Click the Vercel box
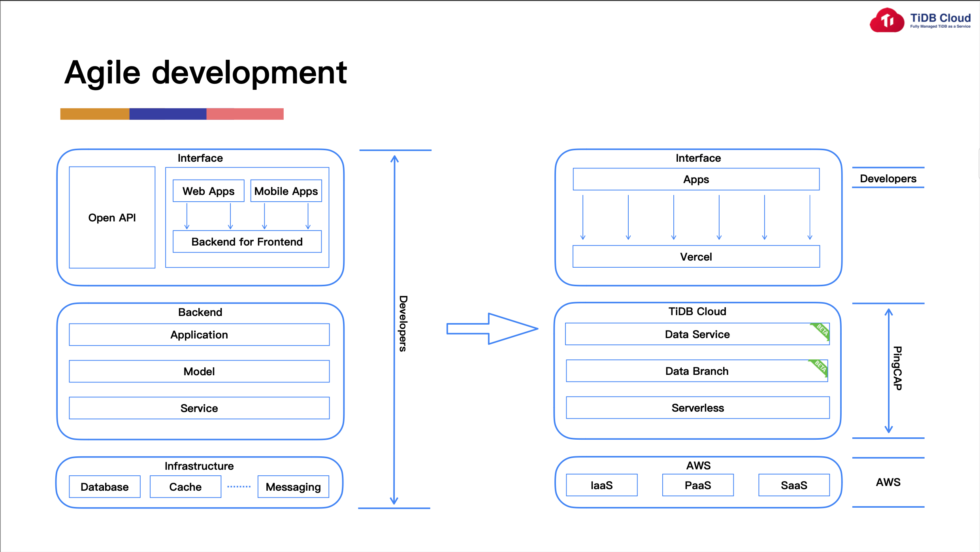Screen dimensions: 980x552 click(696, 257)
